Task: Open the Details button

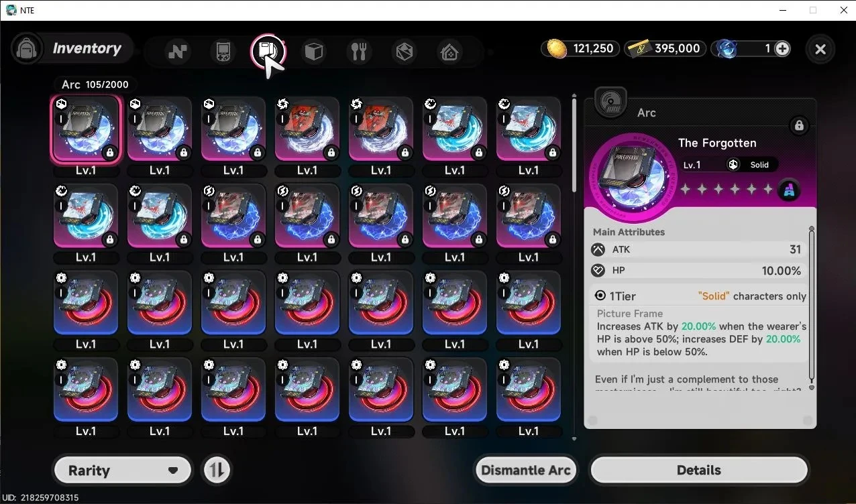Action: point(698,470)
